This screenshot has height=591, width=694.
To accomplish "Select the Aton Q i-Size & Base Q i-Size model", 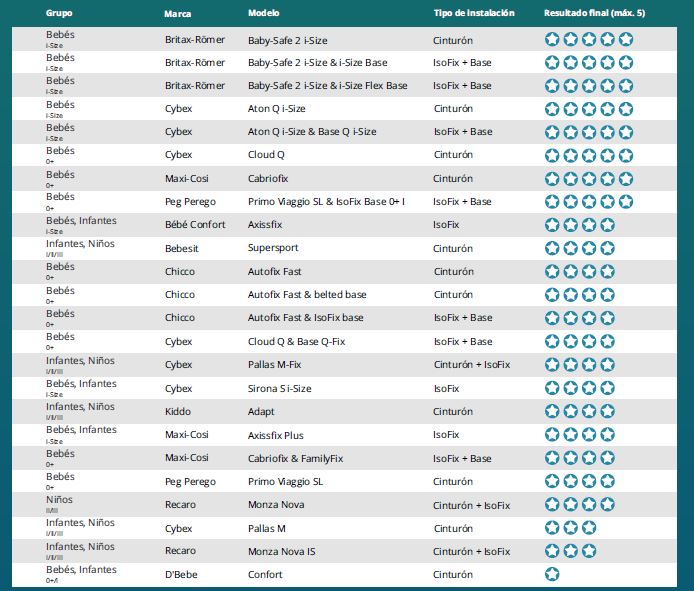I will (x=312, y=132).
